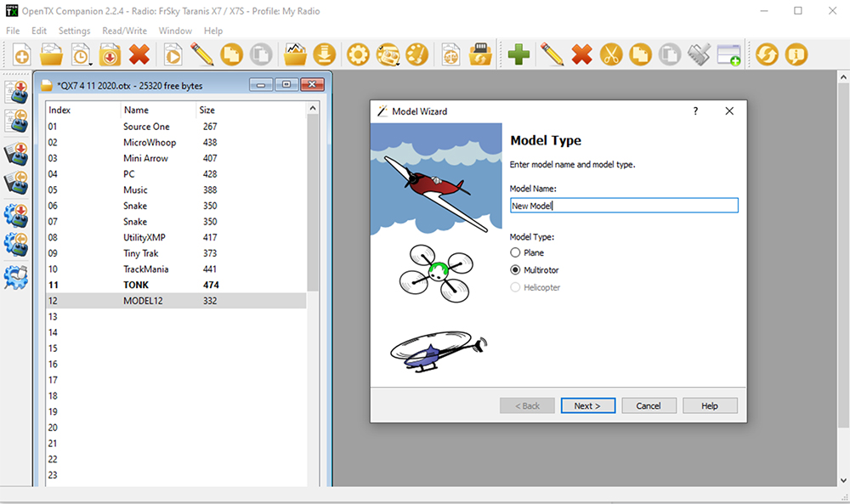Click the sidebar gear-red-arrow firmware icon

tap(16, 215)
